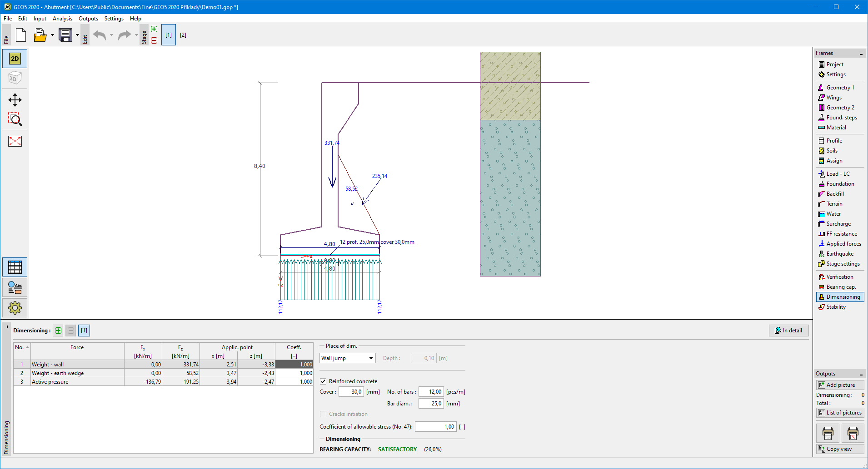Image resolution: width=868 pixels, height=469 pixels.
Task: Select the pan/move view tool
Action: (15, 100)
